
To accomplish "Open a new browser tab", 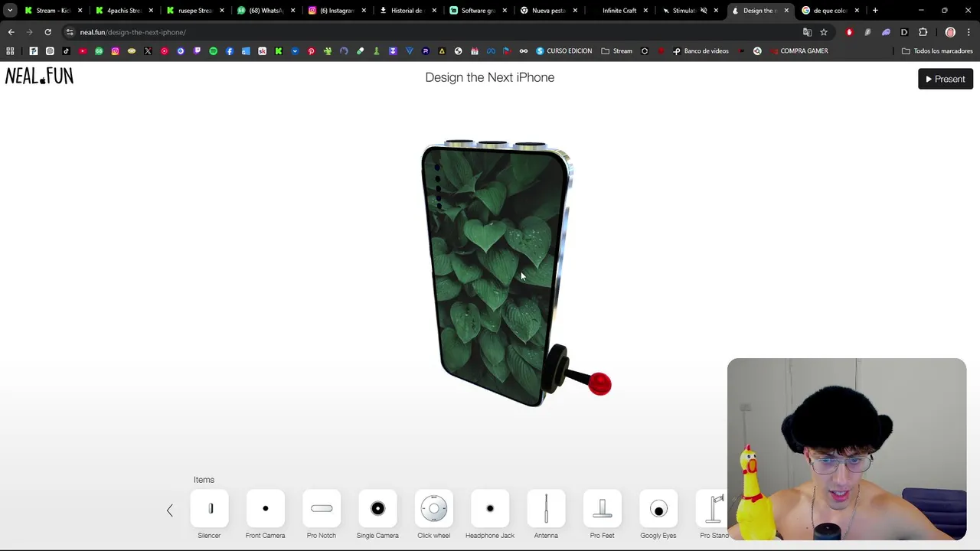I will tap(875, 11).
